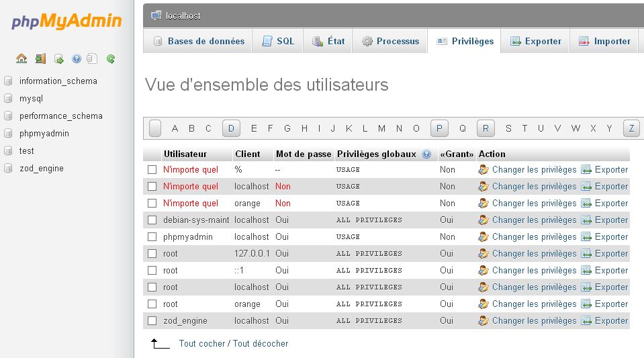Filter users by letter P
644x358 pixels.
click(x=439, y=128)
